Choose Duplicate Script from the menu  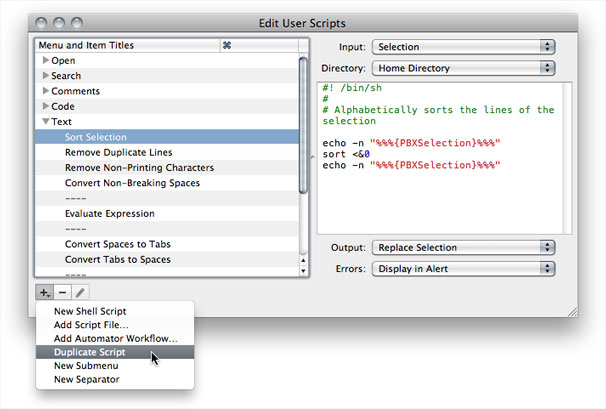click(x=90, y=352)
